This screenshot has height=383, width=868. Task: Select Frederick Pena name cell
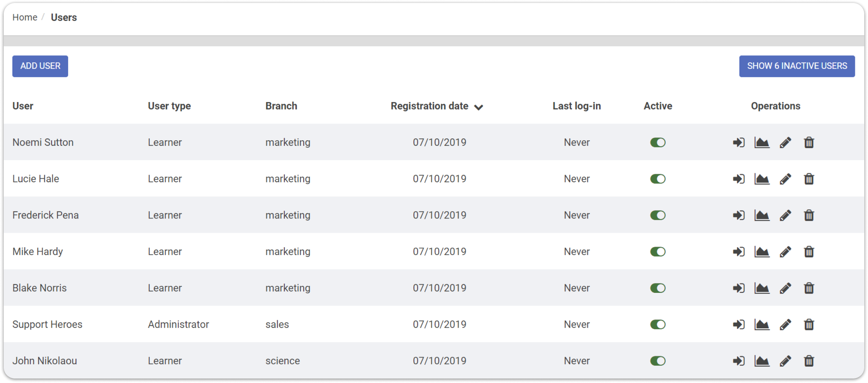[x=45, y=215]
